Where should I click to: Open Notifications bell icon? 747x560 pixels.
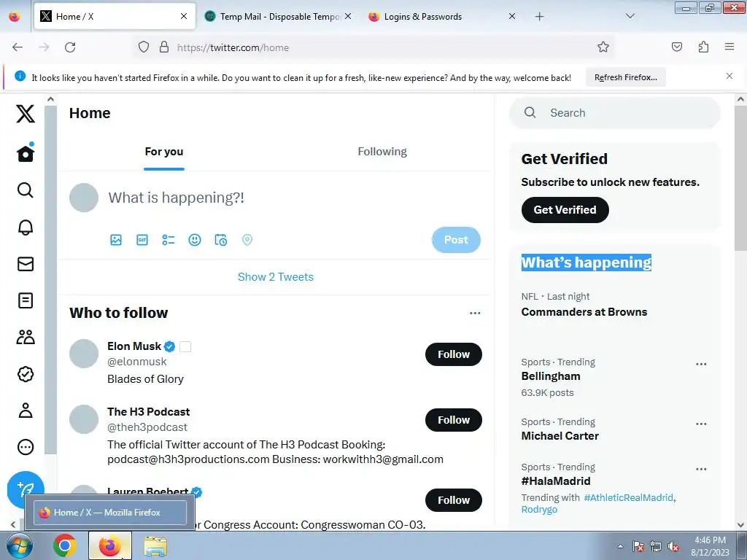tap(26, 227)
